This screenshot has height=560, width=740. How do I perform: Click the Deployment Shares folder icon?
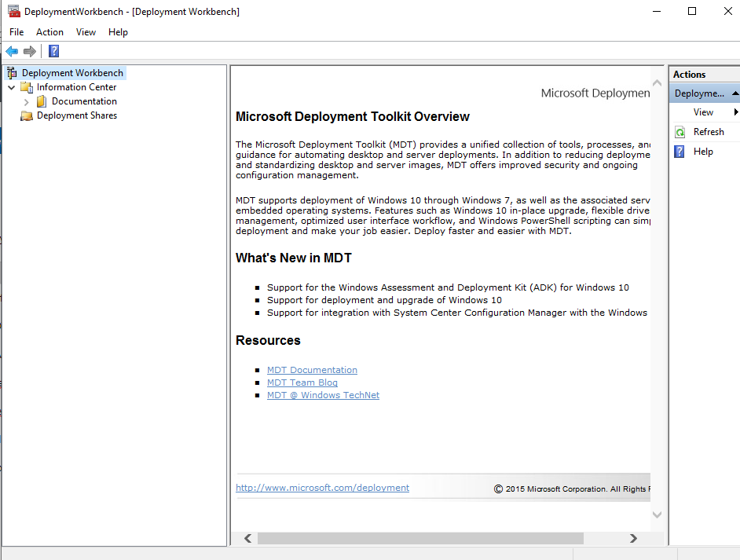tap(27, 115)
